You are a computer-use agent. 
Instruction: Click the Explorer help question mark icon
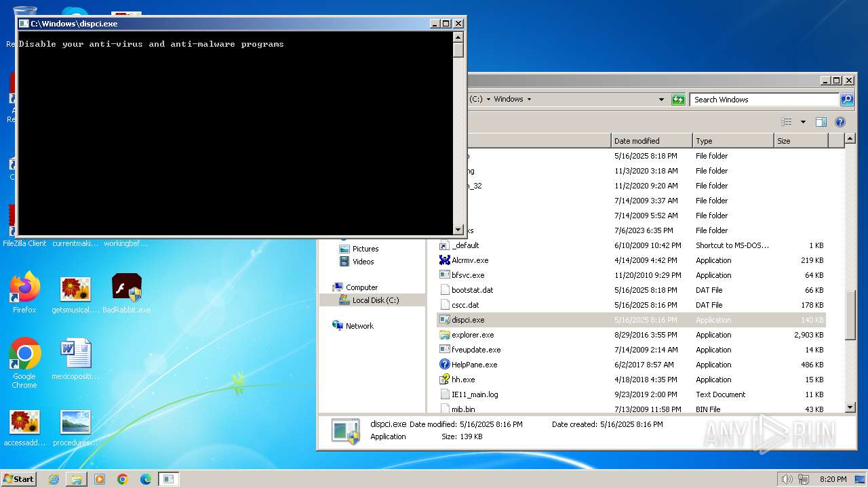(x=840, y=122)
